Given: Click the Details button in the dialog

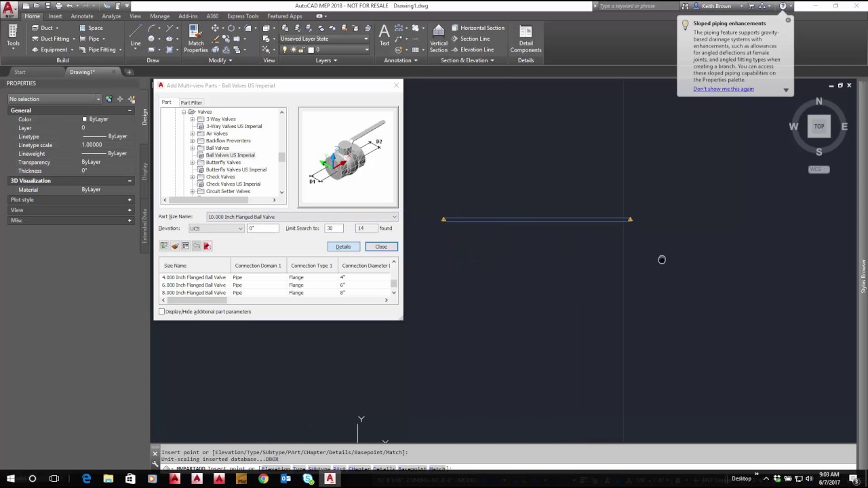Looking at the screenshot, I should (343, 247).
